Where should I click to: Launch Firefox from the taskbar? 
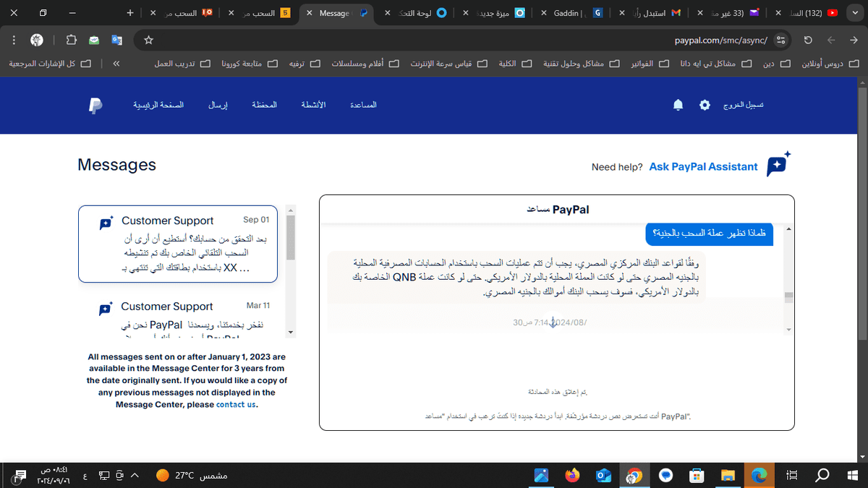tap(572, 475)
